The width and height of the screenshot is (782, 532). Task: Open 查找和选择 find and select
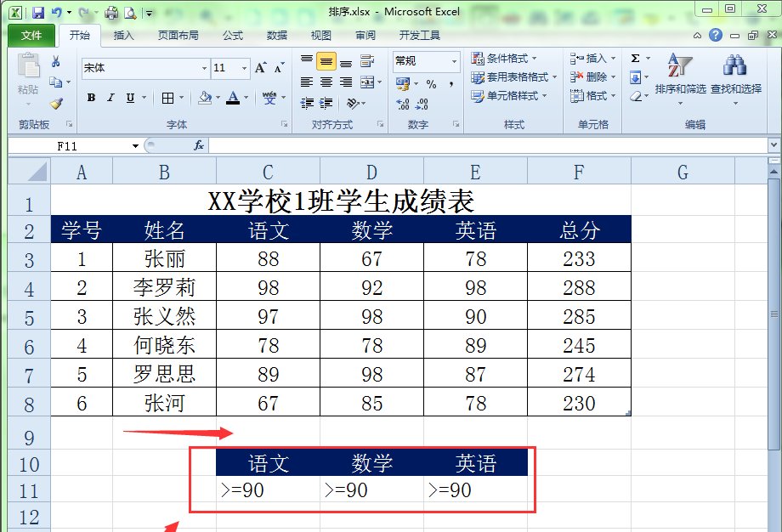click(735, 79)
